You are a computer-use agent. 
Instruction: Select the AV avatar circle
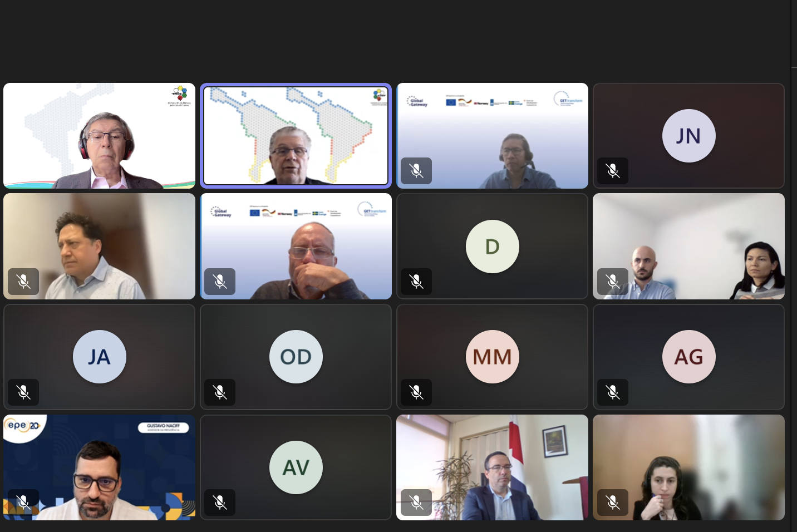click(x=296, y=467)
